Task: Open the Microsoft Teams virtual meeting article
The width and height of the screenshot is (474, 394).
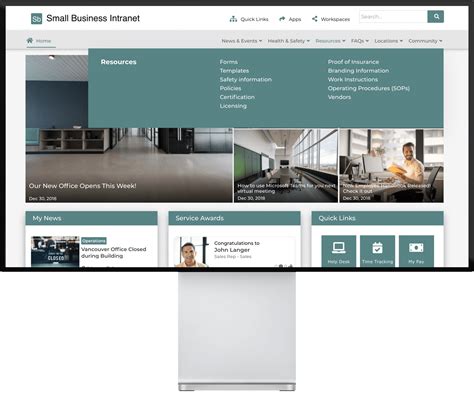Action: point(286,188)
